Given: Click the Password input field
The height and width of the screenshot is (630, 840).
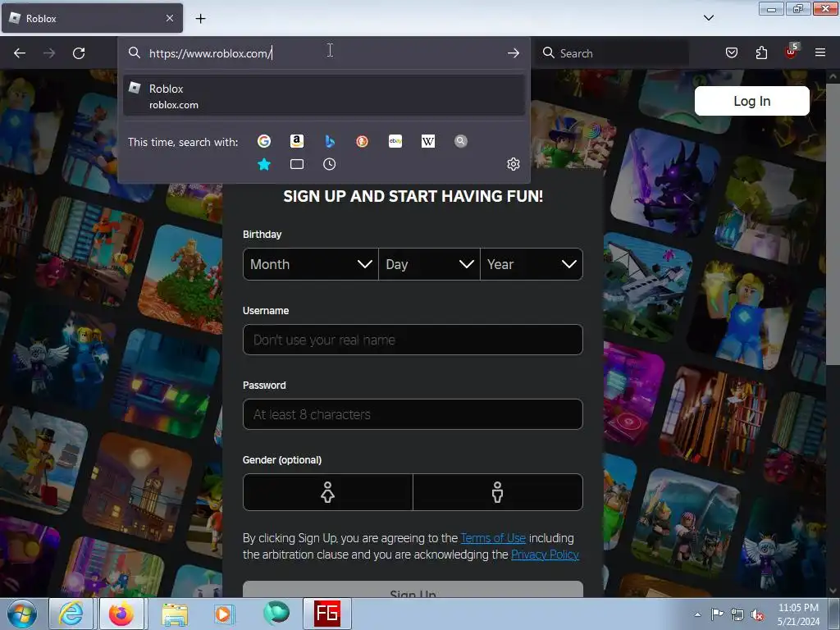Looking at the screenshot, I should click(x=413, y=414).
